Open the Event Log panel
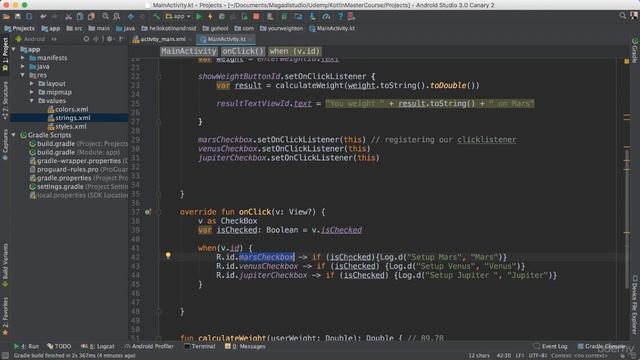The image size is (640, 360). (x=551, y=346)
